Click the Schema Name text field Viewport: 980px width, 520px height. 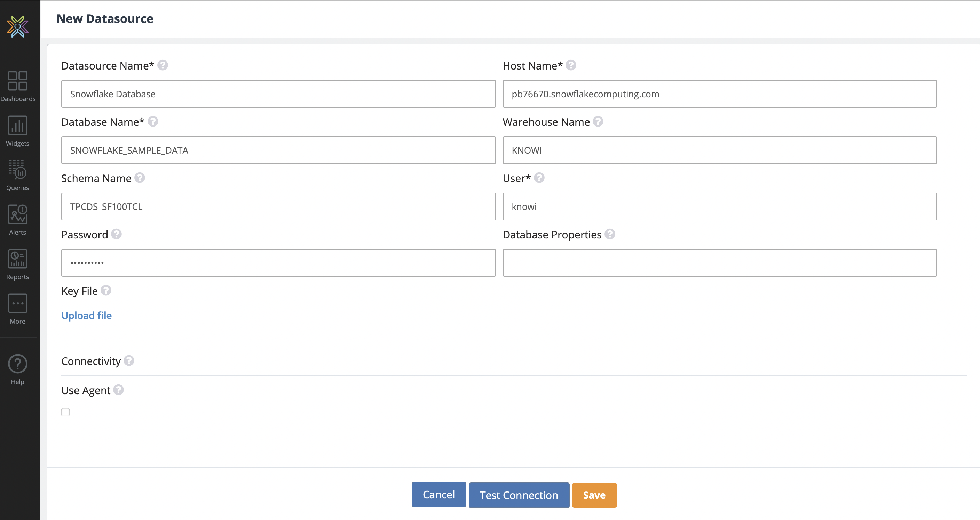point(278,206)
